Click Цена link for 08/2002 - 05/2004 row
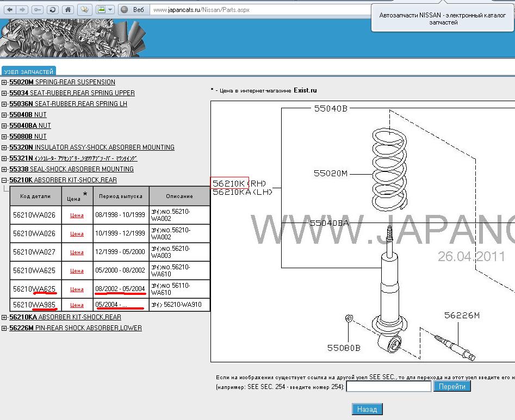515x420 pixels. pos(77,289)
